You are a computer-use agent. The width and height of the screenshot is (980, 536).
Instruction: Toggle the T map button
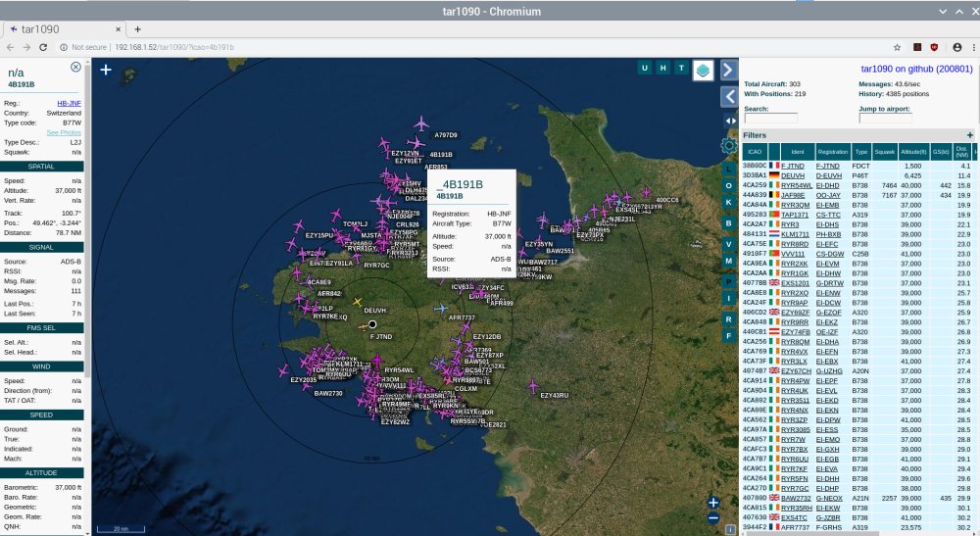tap(682, 68)
